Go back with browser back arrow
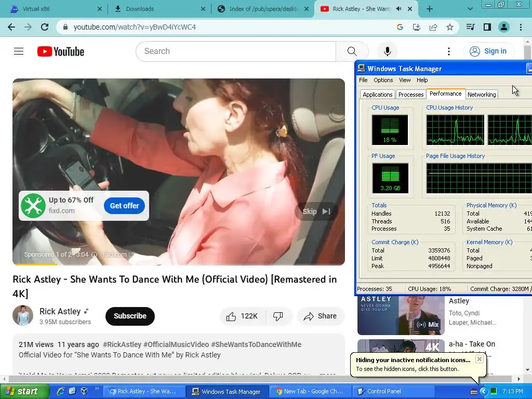The image size is (532, 399). 11,27
